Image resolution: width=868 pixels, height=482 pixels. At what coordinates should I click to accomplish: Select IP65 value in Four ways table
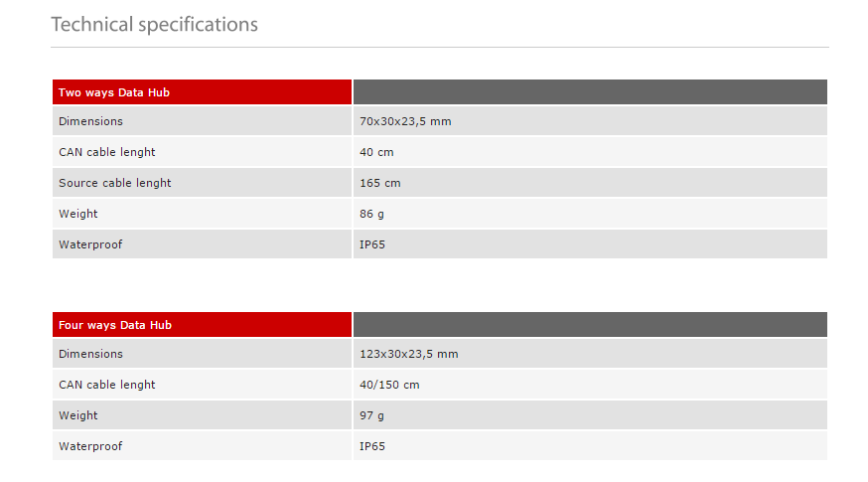click(372, 446)
